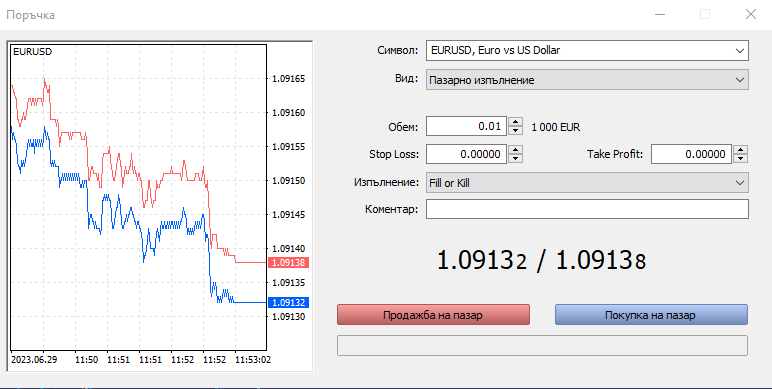Expand the Изпълнение Fill or Kill dropdown
Viewport: 772px width, 389px height.
(587, 183)
